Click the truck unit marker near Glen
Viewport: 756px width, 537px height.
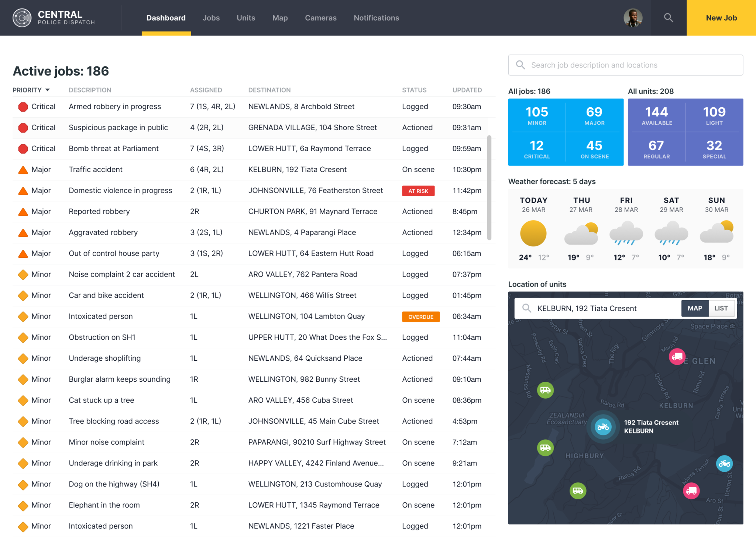click(677, 357)
